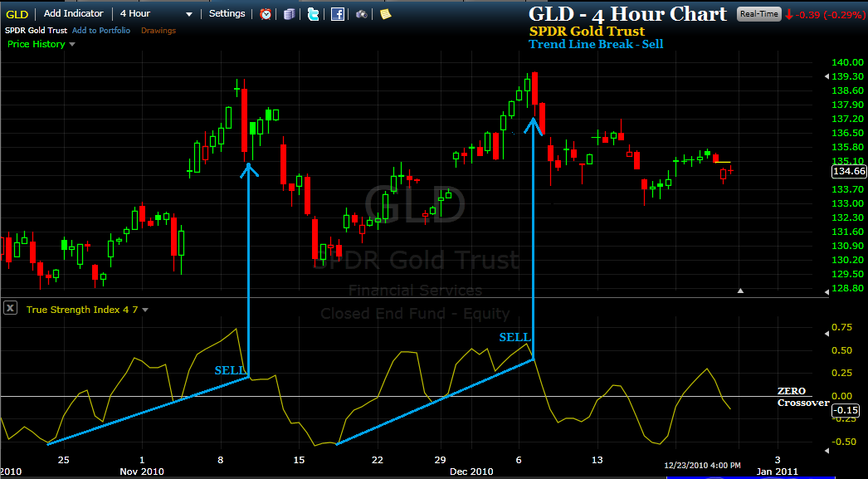
Task: Click the Price History label text
Action: coord(36,44)
